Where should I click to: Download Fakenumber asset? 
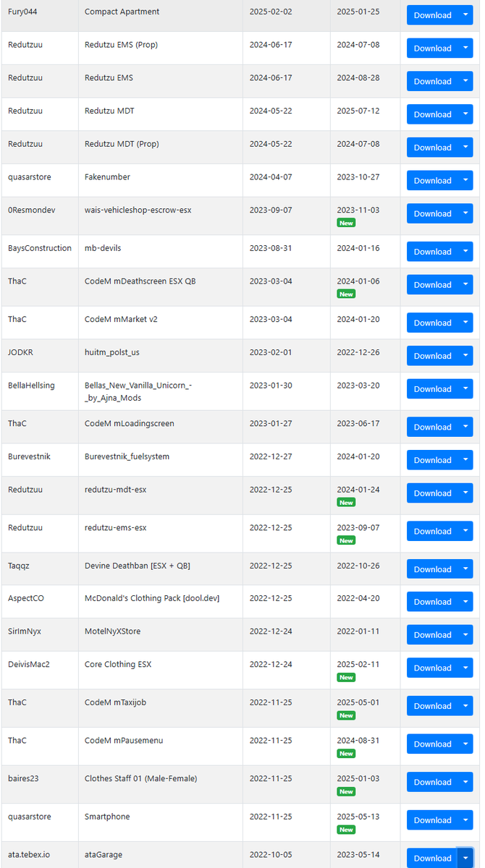click(432, 181)
